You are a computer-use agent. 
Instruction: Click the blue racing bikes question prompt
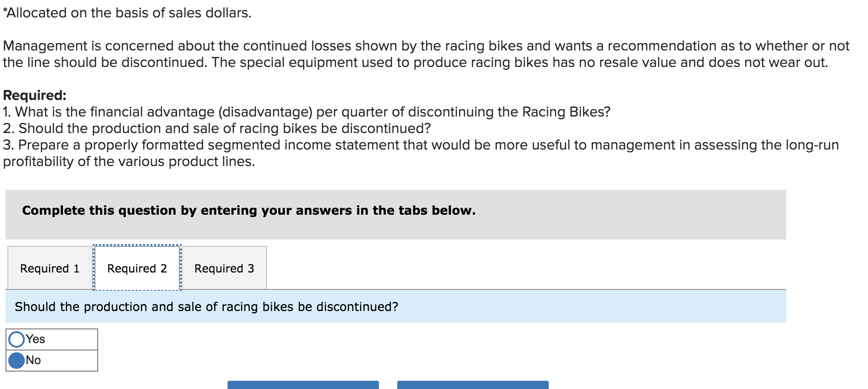pyautogui.click(x=206, y=307)
